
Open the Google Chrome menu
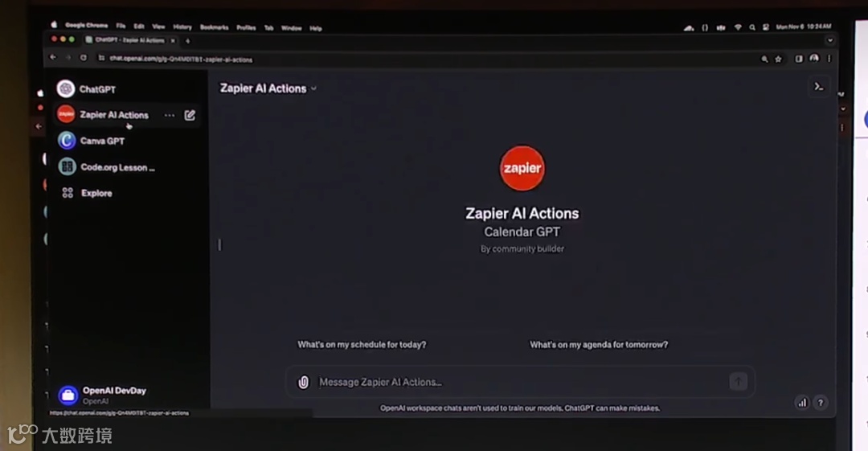[86, 26]
